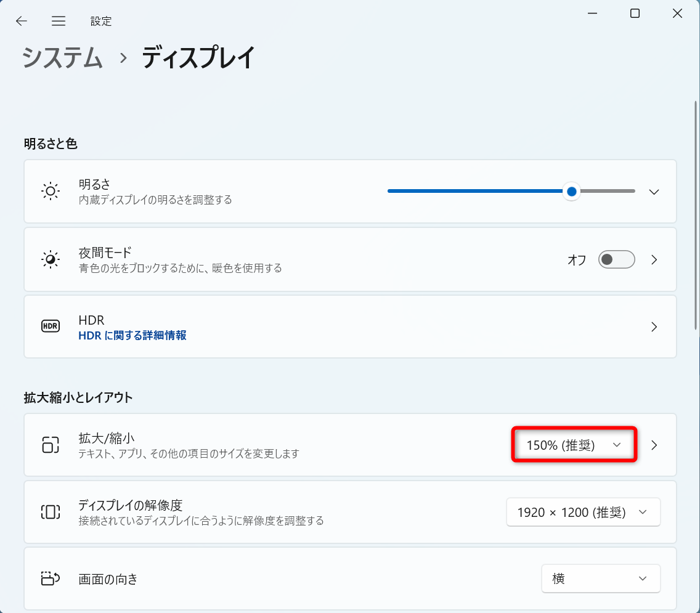The image size is (700, 613).
Task: Click the back arrow at top left
Action: pos(22,20)
